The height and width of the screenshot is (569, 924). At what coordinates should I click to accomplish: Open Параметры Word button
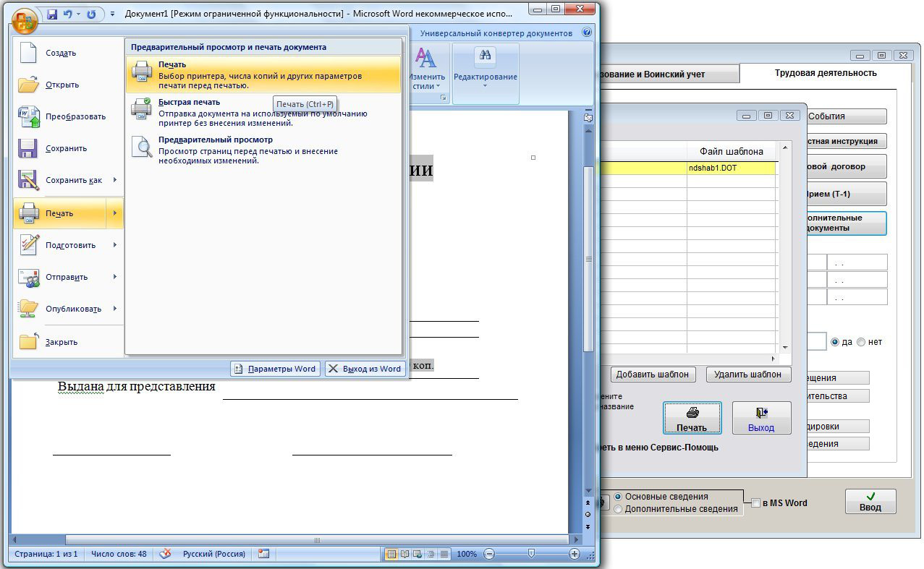(x=276, y=369)
